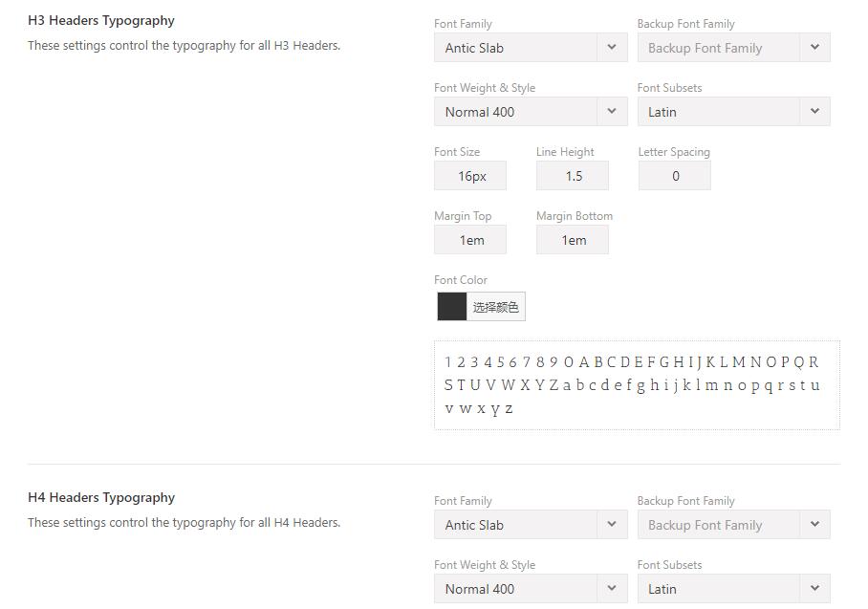This screenshot has width=868, height=609.
Task: Focus the H3 Margin Bottom field
Action: coord(573,240)
